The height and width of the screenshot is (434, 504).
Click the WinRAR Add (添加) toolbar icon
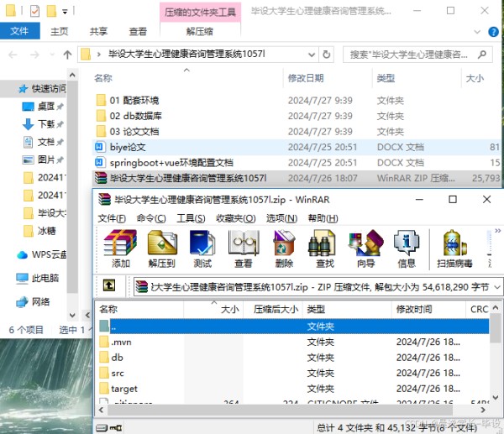point(120,248)
